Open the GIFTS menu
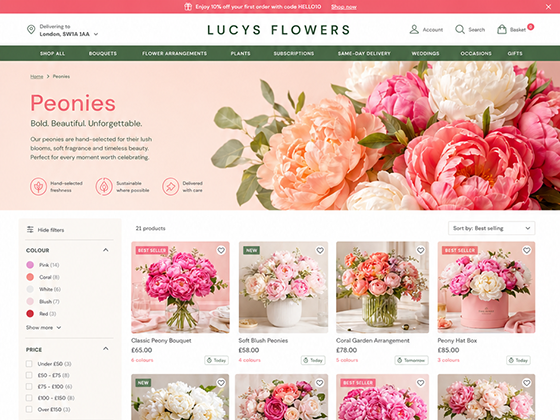560x420 pixels. 515,53
